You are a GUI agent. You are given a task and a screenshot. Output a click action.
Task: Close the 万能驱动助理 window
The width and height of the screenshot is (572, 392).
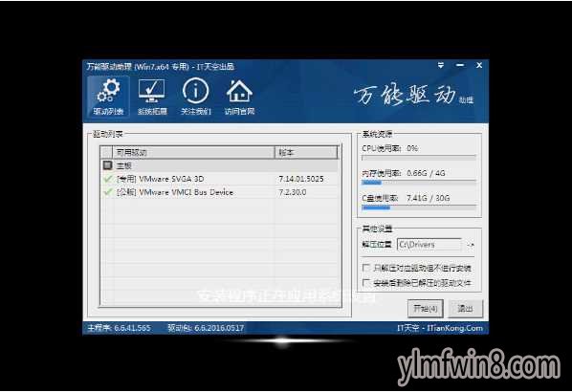[479, 66]
